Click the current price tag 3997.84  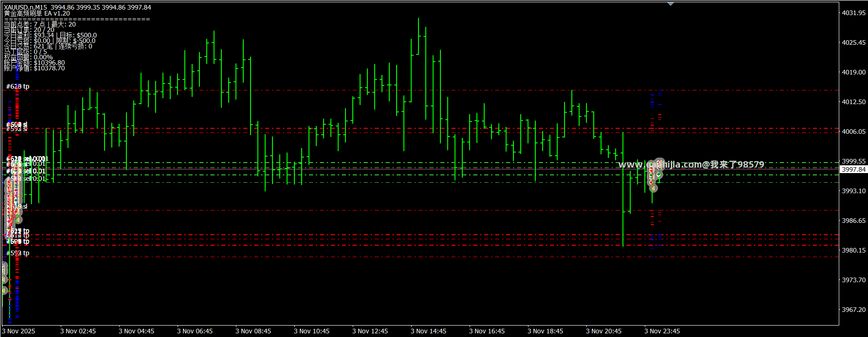coord(853,169)
